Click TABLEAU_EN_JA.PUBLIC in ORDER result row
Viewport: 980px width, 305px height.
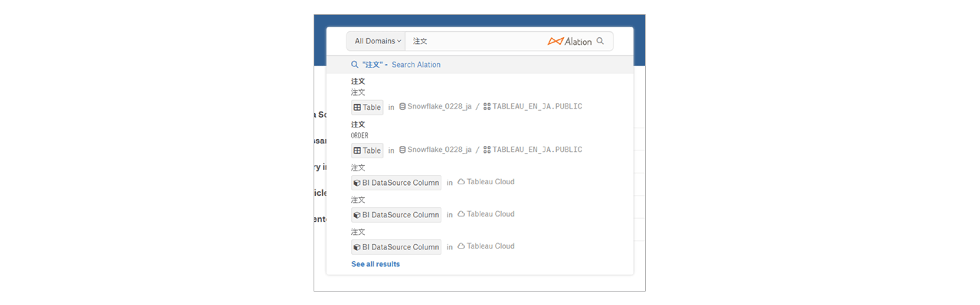pyautogui.click(x=537, y=150)
